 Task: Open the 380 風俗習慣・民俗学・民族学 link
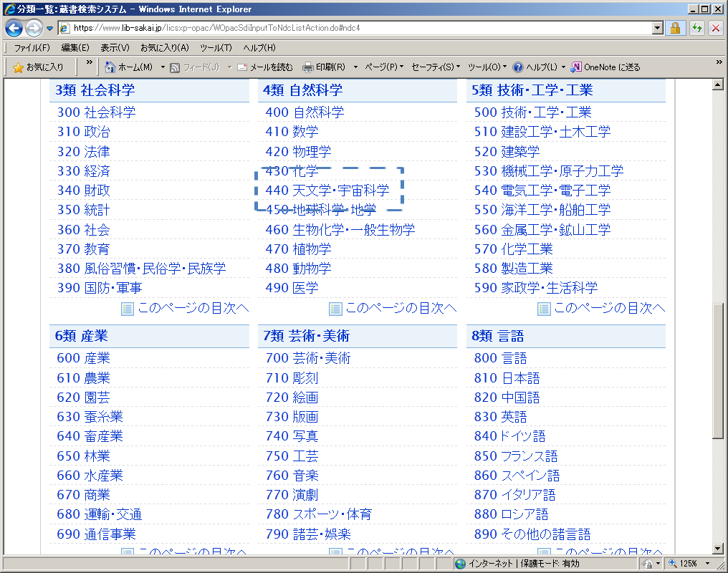point(142,268)
